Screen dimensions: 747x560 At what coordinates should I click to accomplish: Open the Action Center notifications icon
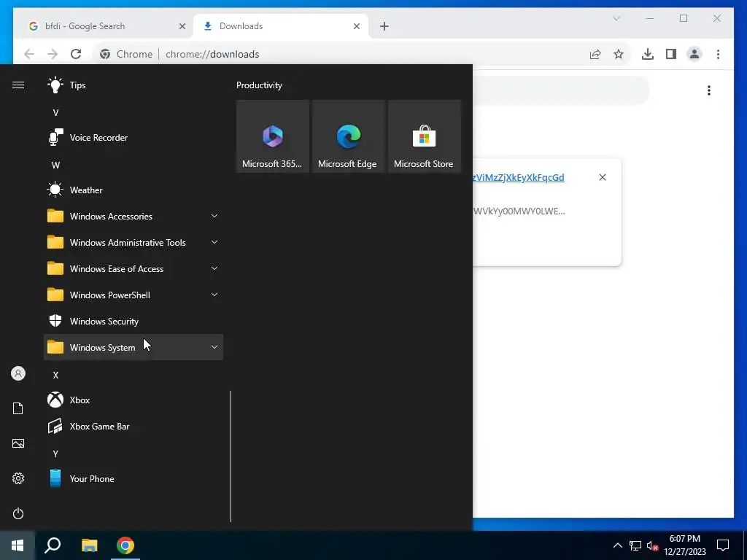(723, 545)
